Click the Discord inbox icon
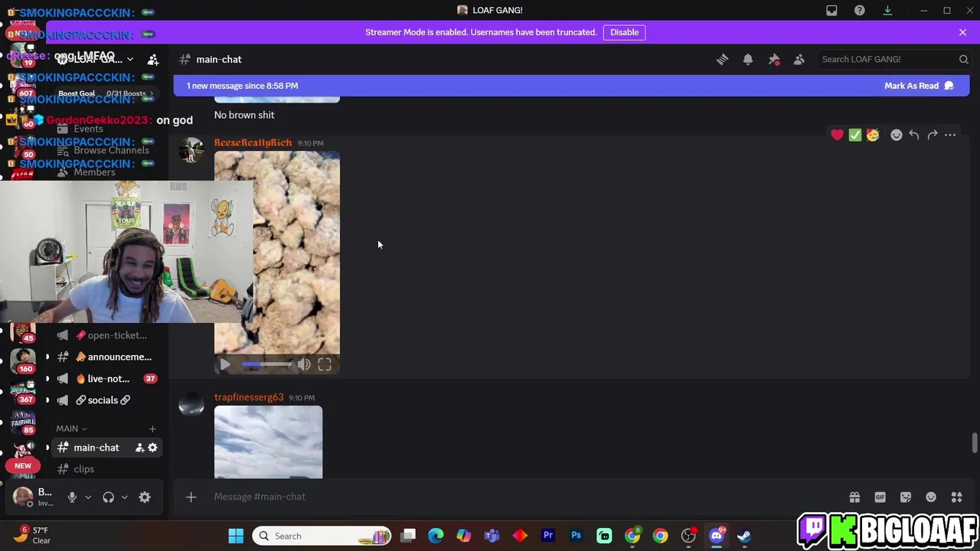The image size is (980, 551). [x=831, y=11]
